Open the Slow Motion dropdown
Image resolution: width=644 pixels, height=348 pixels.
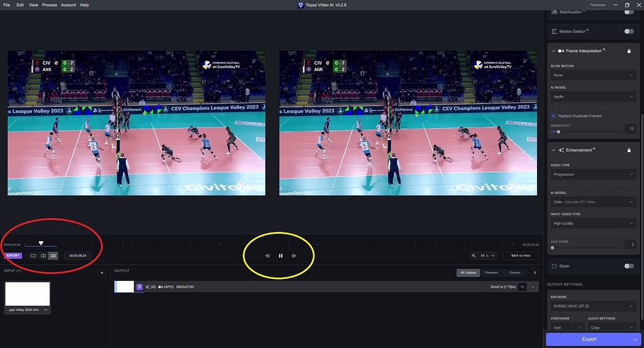tap(593, 75)
